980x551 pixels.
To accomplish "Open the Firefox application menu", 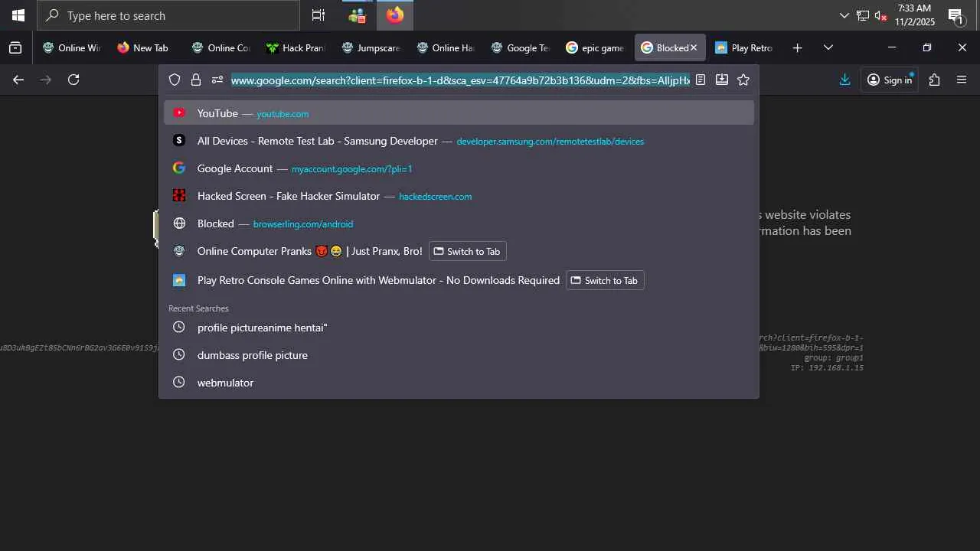I will [962, 80].
